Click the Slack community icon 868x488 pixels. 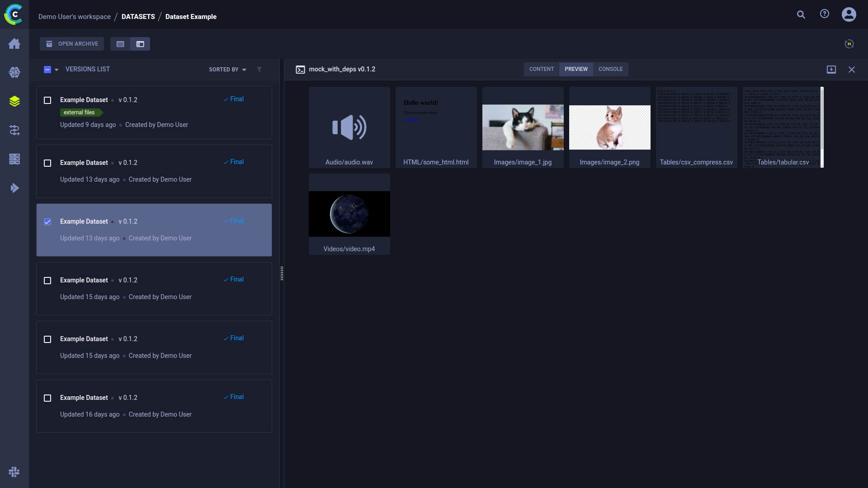(x=14, y=472)
